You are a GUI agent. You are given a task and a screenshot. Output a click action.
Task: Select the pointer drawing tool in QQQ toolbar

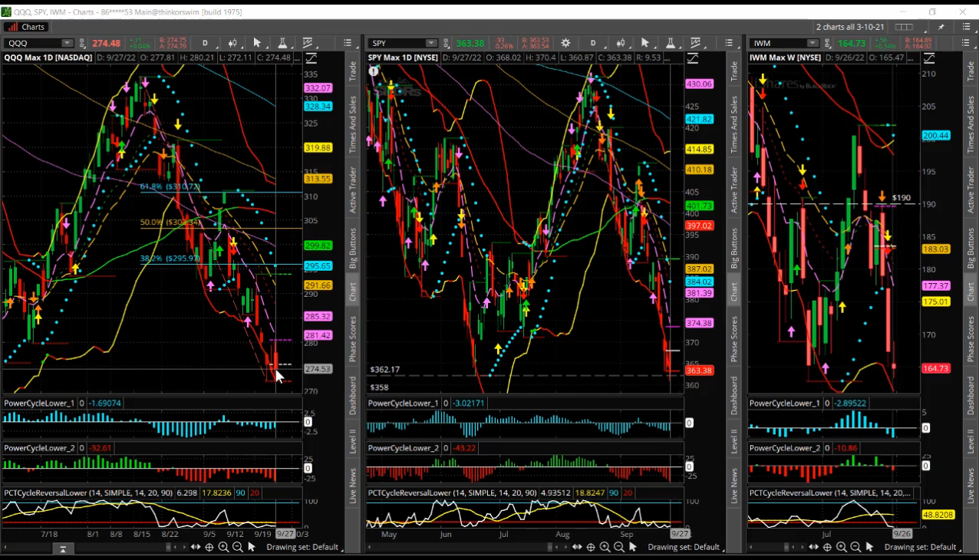click(257, 43)
